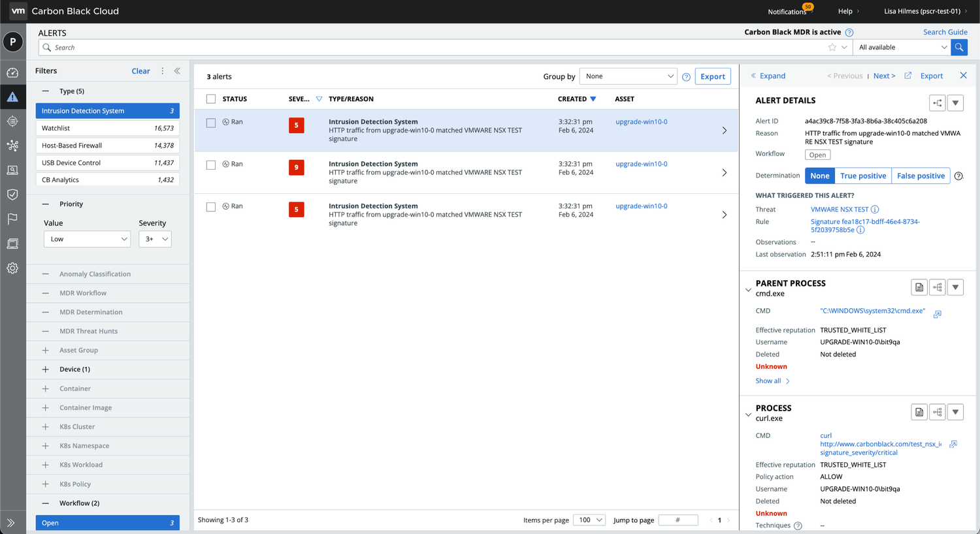Open alert details in a new window icon

point(907,76)
